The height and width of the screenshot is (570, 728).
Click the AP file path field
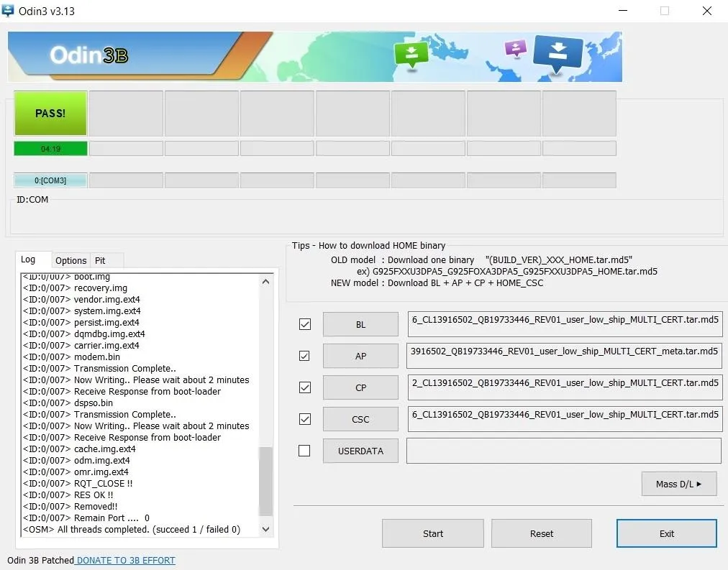pos(564,356)
